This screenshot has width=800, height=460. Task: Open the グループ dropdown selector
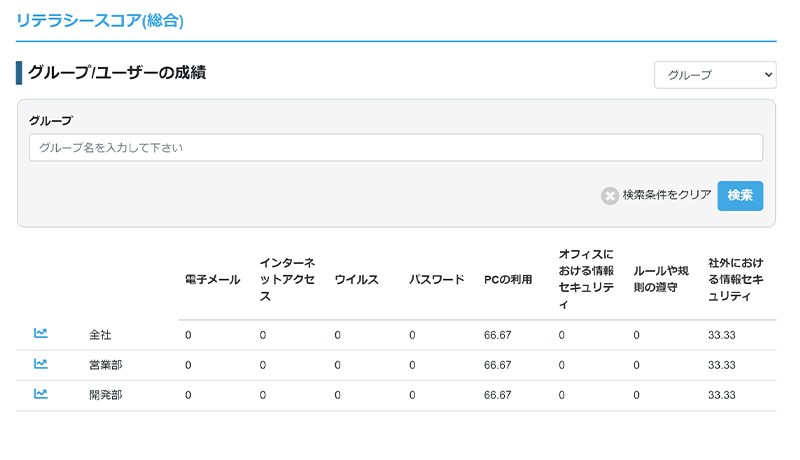coord(715,75)
